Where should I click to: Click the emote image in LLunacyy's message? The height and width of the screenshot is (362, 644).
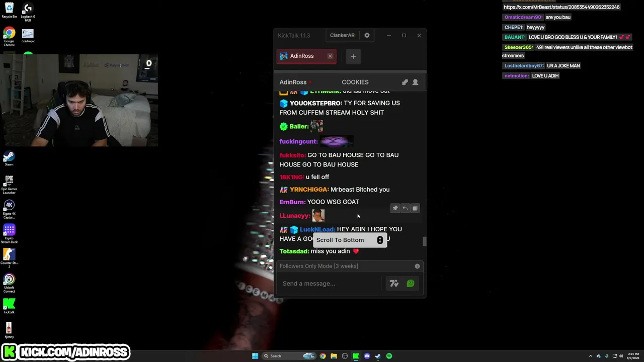point(318,216)
